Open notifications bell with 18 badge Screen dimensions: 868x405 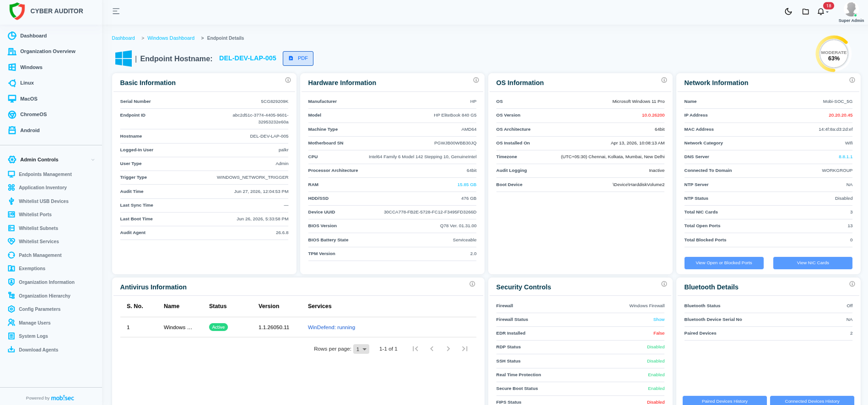coord(822,11)
